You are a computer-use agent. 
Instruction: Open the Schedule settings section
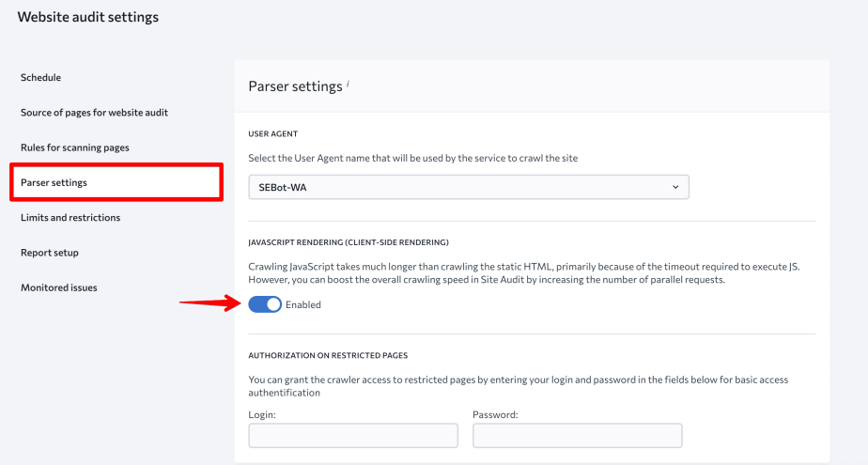tap(40, 77)
